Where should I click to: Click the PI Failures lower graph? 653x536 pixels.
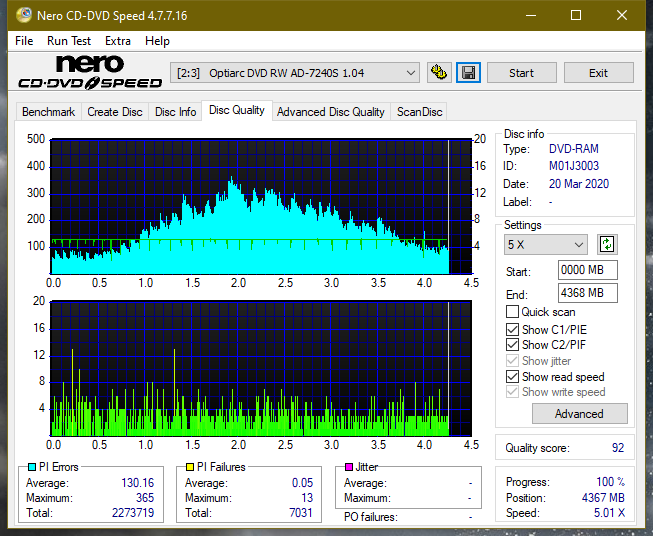(x=261, y=368)
